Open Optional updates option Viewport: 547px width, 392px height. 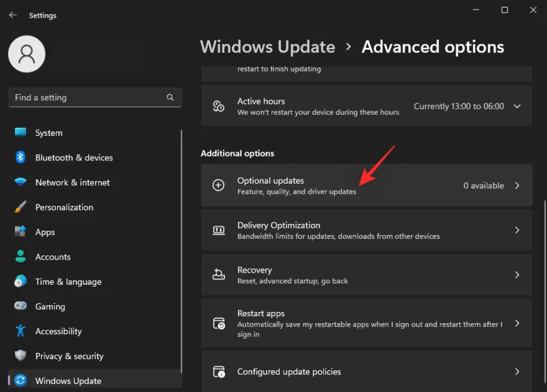[366, 185]
